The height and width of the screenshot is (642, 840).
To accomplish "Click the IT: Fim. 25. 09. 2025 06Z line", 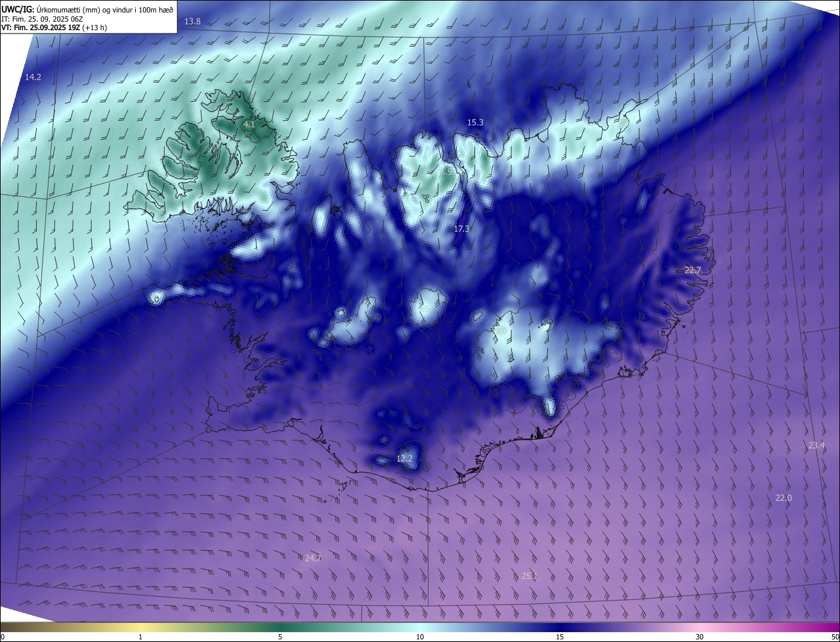I will tap(42, 18).
